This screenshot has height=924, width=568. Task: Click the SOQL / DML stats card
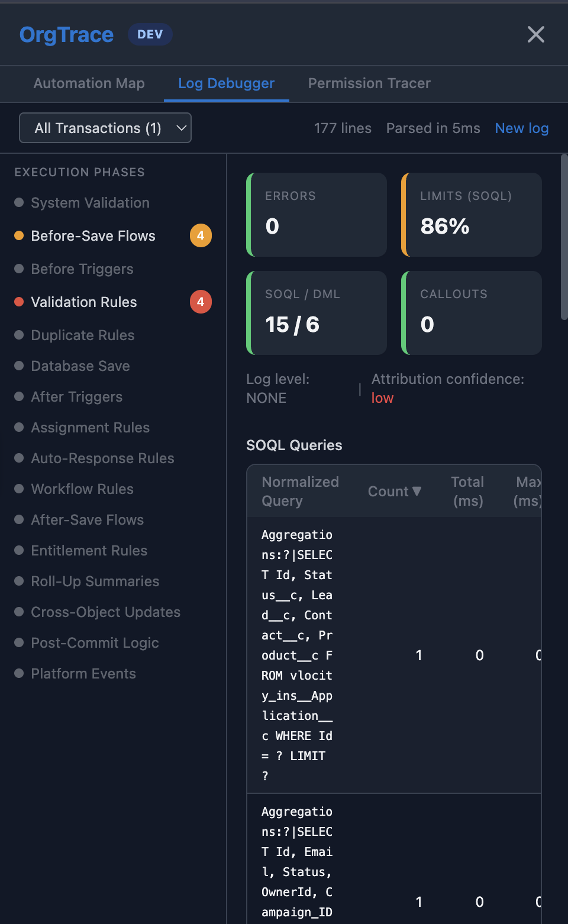tap(317, 313)
